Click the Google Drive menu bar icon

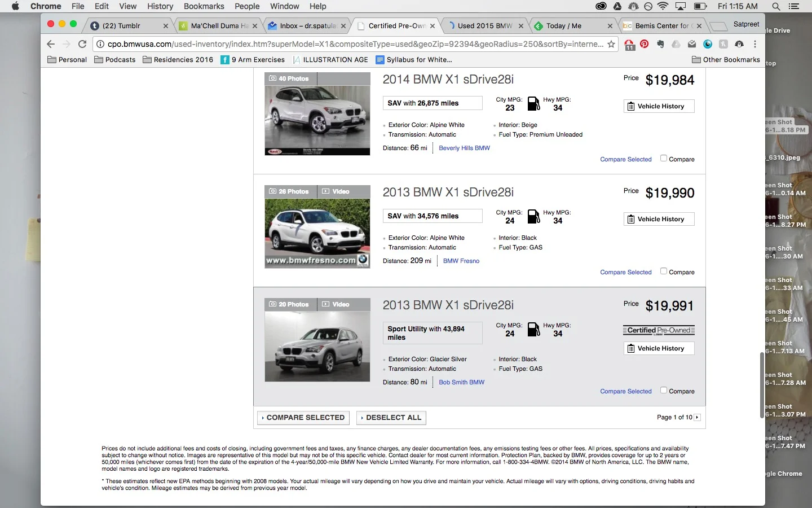617,6
